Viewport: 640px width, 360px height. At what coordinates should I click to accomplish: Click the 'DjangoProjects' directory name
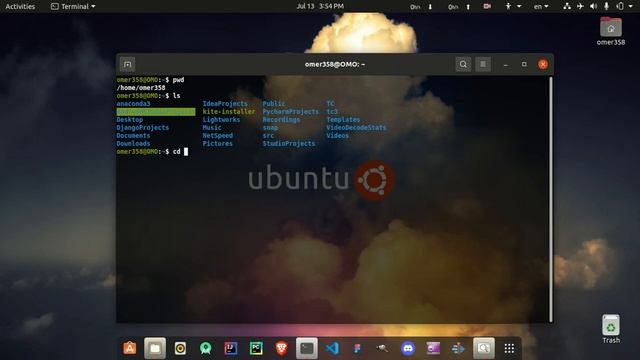[x=142, y=128]
